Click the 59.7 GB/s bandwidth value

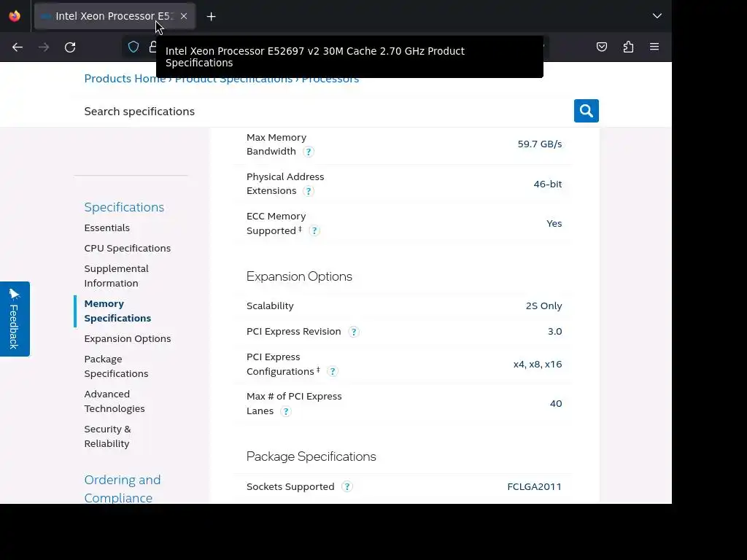tap(539, 144)
